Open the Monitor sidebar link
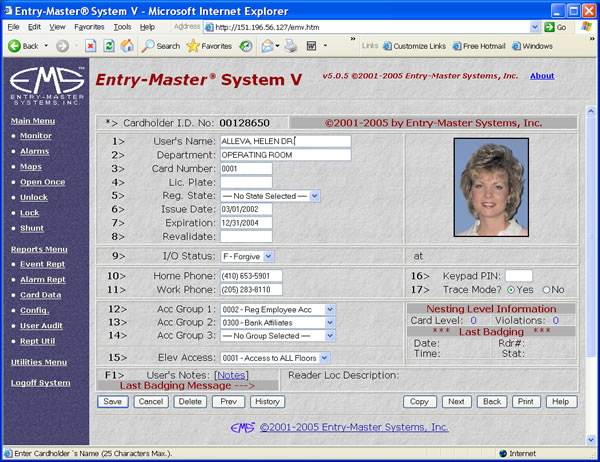 [36, 135]
